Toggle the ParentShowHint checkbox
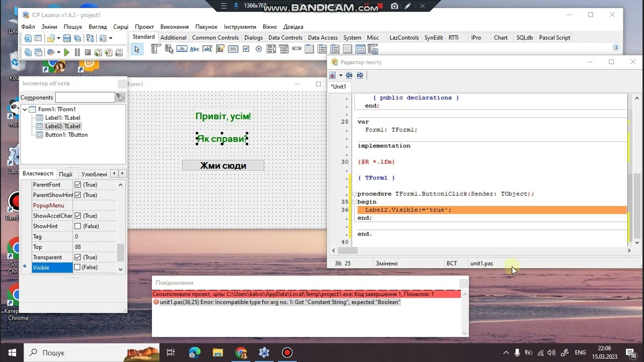 (x=77, y=195)
